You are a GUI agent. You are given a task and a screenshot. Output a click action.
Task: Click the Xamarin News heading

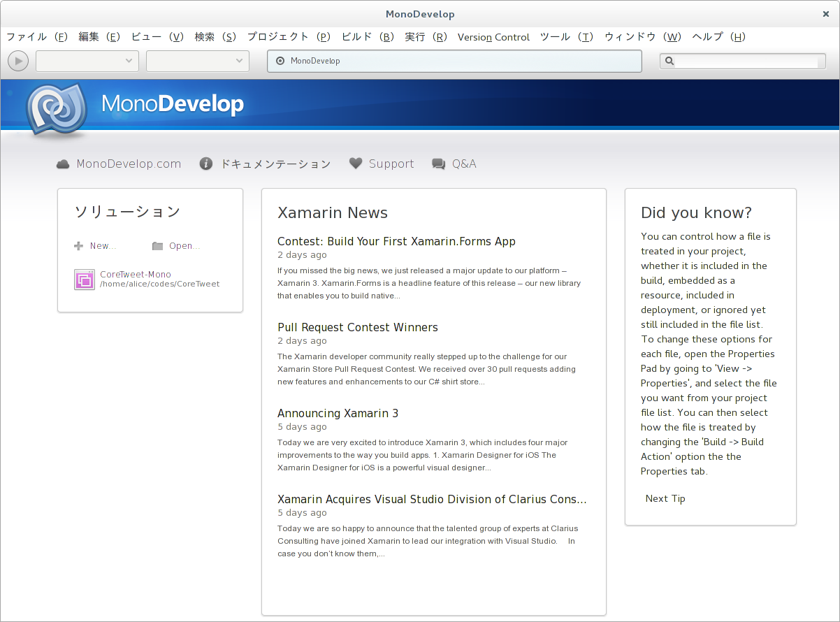333,213
